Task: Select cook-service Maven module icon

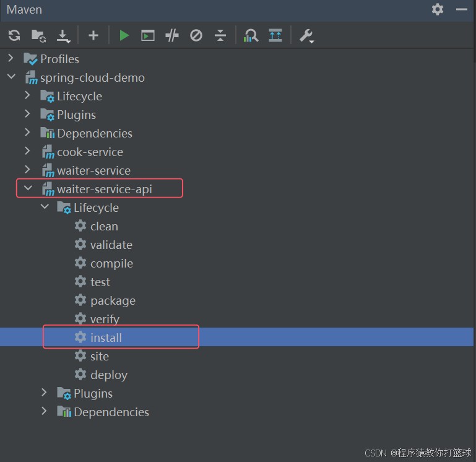Action: (x=48, y=152)
